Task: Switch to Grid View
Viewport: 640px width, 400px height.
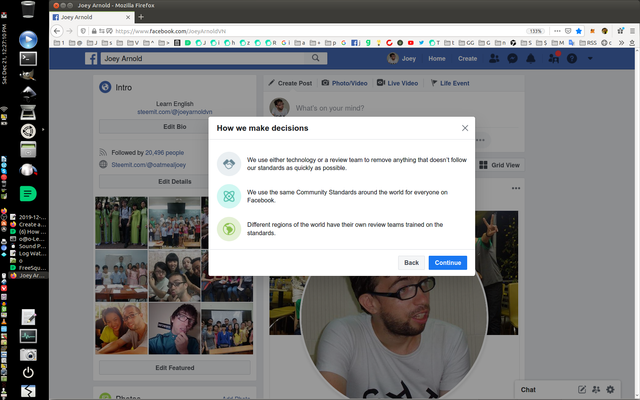Action: (x=500, y=165)
